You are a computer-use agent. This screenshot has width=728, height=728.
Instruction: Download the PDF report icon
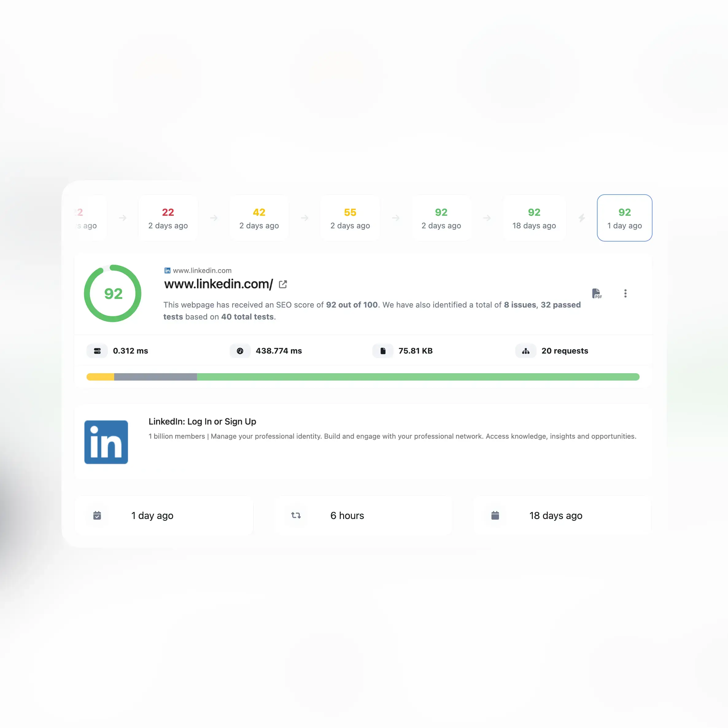click(597, 293)
